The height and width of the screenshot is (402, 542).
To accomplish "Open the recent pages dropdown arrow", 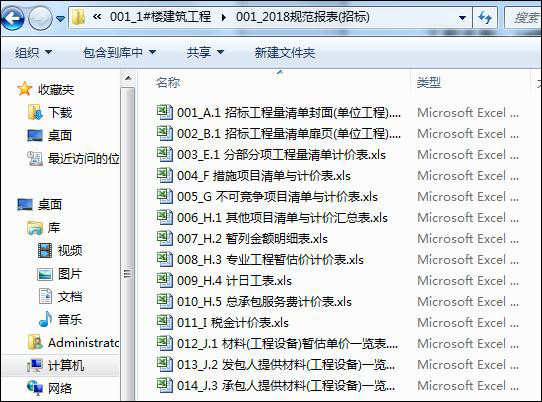I will [x=60, y=18].
